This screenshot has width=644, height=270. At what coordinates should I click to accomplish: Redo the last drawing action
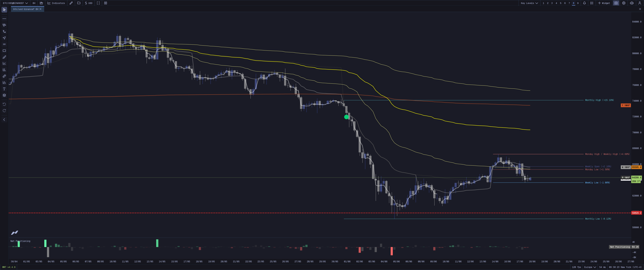click(x=4, y=111)
